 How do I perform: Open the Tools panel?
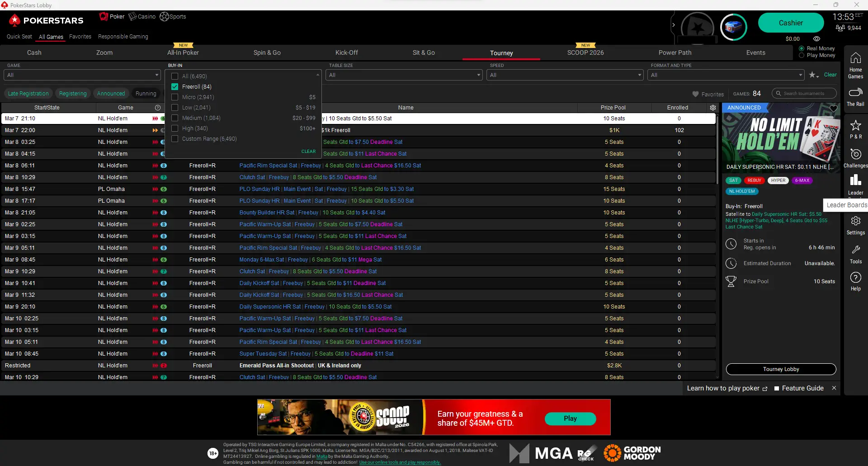click(x=855, y=253)
